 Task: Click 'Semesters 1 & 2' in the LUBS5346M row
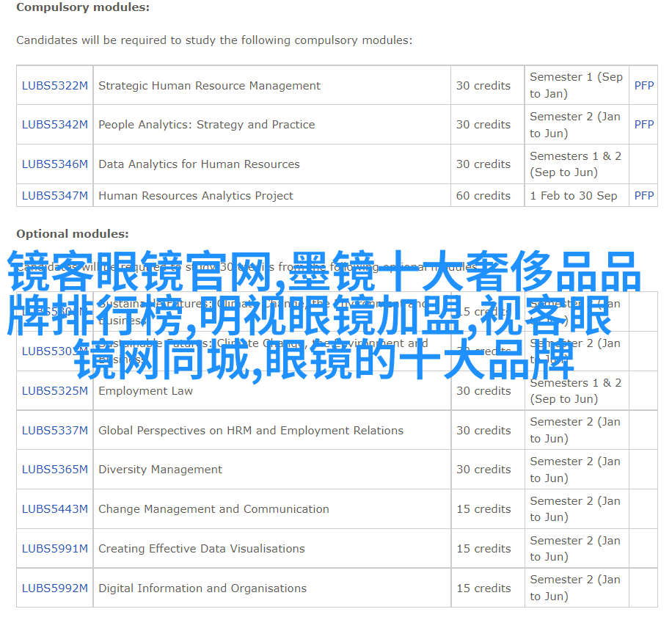[x=576, y=156]
